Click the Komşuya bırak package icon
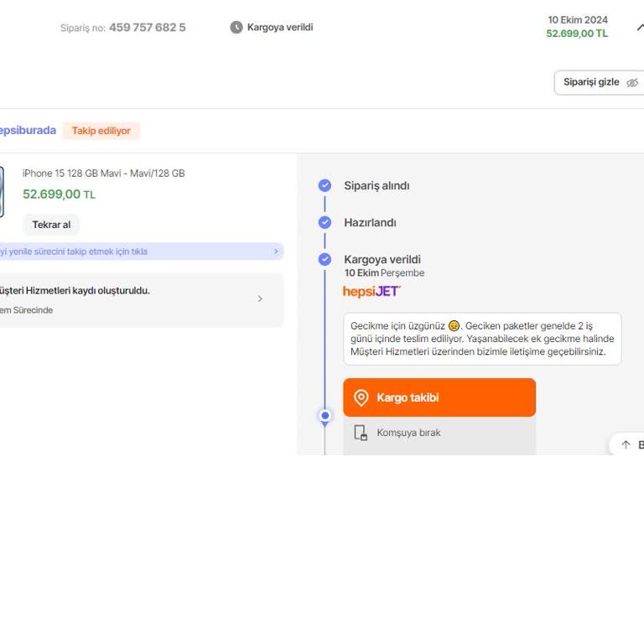The width and height of the screenshot is (644, 644). click(361, 433)
